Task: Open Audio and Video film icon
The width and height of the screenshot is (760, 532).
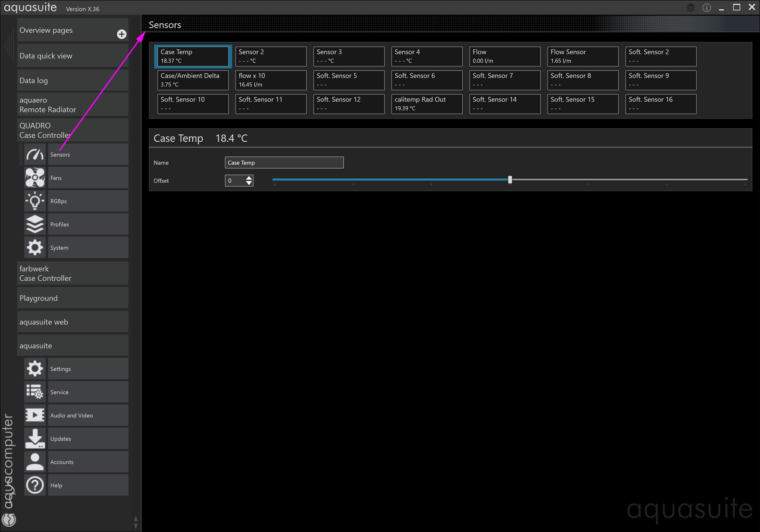Action: coord(35,415)
